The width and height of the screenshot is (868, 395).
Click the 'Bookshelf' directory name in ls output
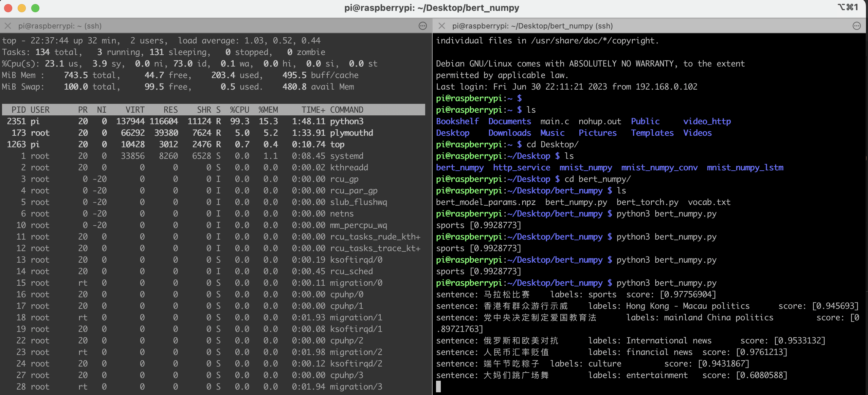point(457,121)
